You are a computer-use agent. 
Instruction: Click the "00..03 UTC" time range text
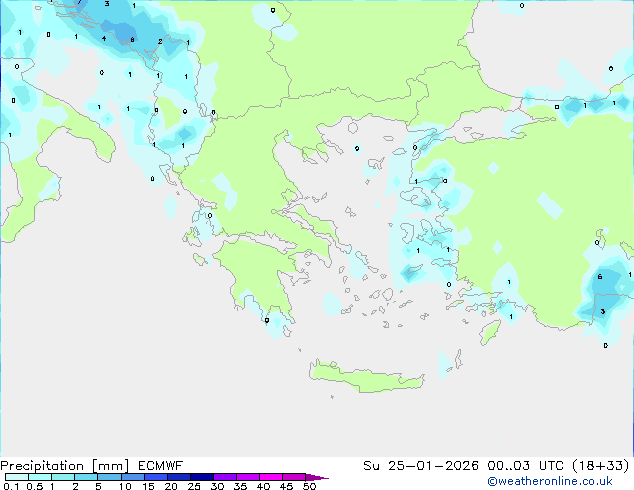[526, 466]
